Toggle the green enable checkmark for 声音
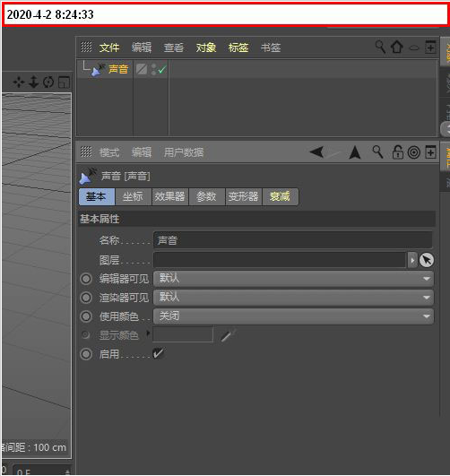450x476 pixels. point(162,70)
